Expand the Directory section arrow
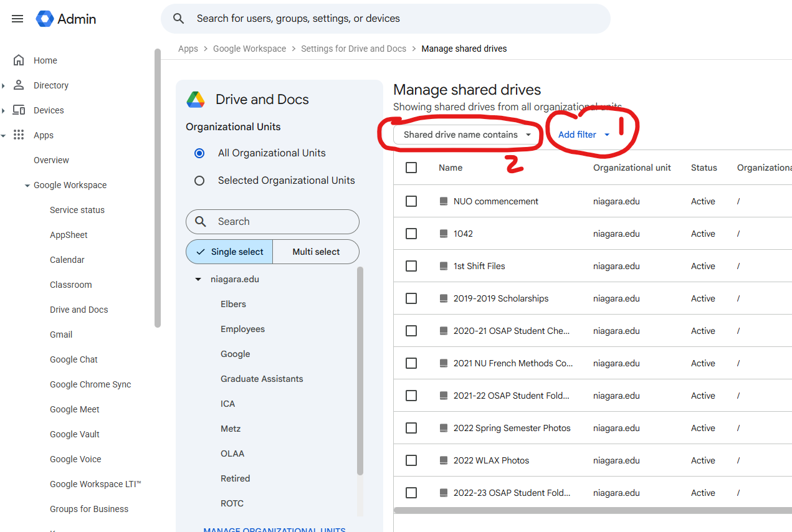The image size is (792, 532). click(x=3, y=85)
